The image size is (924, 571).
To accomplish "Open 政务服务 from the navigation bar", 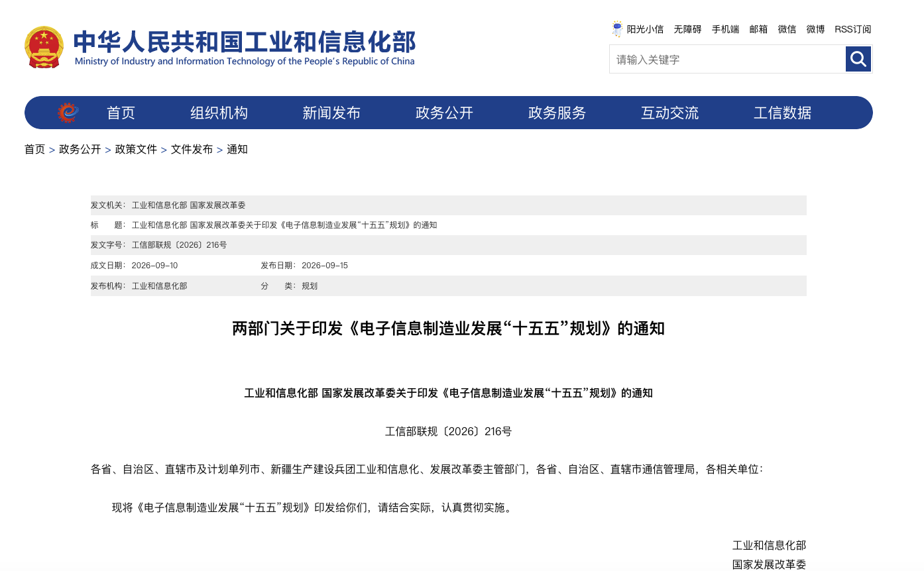I will point(557,113).
